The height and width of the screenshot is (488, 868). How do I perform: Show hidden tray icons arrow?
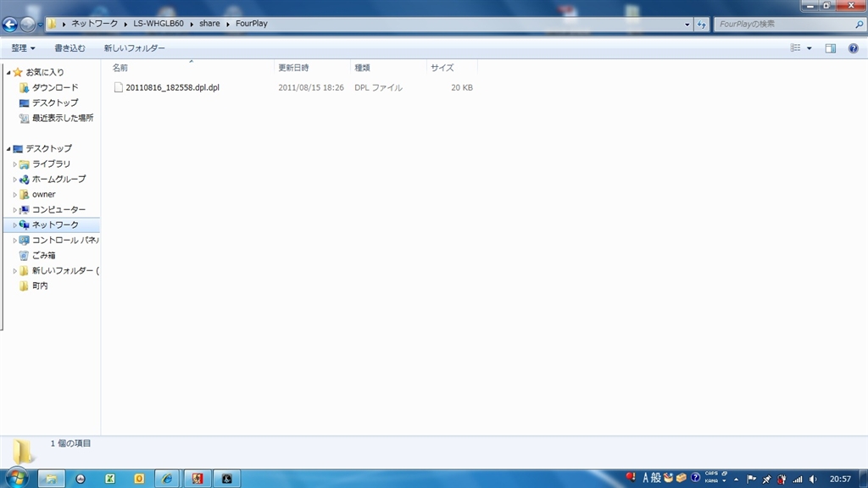(737, 480)
